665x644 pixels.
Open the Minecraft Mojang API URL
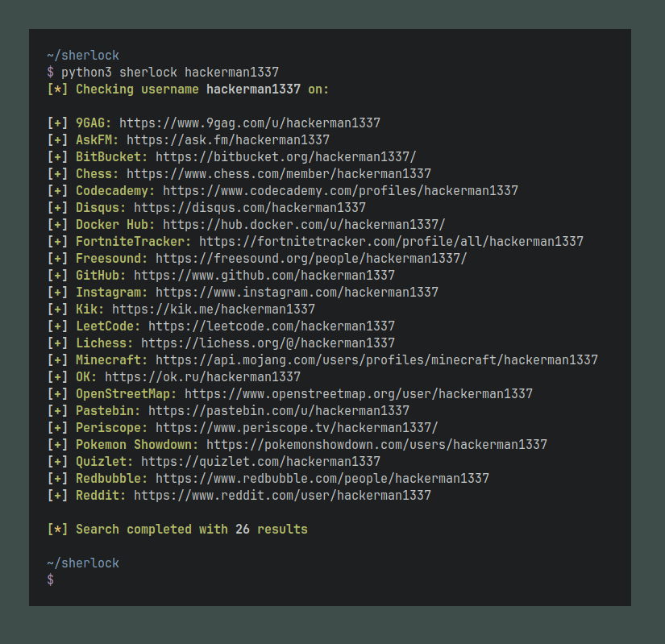pyautogui.click(x=376, y=360)
